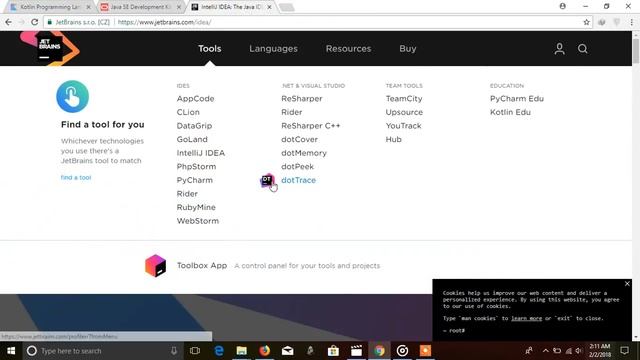Viewport: 640px width, 360px height.
Task: Close the Kotlin Programming Language tab
Action: [88, 7]
